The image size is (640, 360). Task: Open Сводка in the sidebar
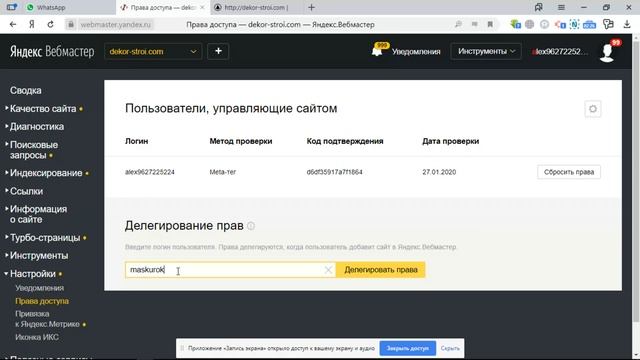coord(26,90)
